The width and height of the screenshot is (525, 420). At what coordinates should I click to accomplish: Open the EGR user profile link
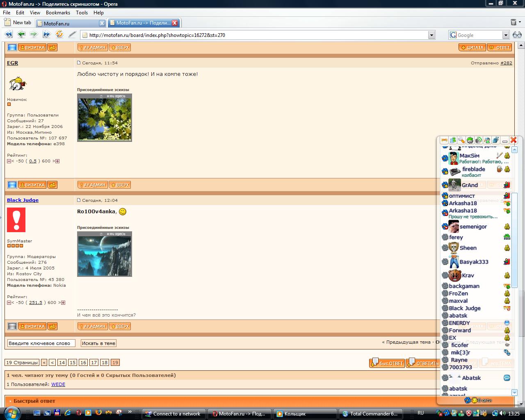coord(12,63)
